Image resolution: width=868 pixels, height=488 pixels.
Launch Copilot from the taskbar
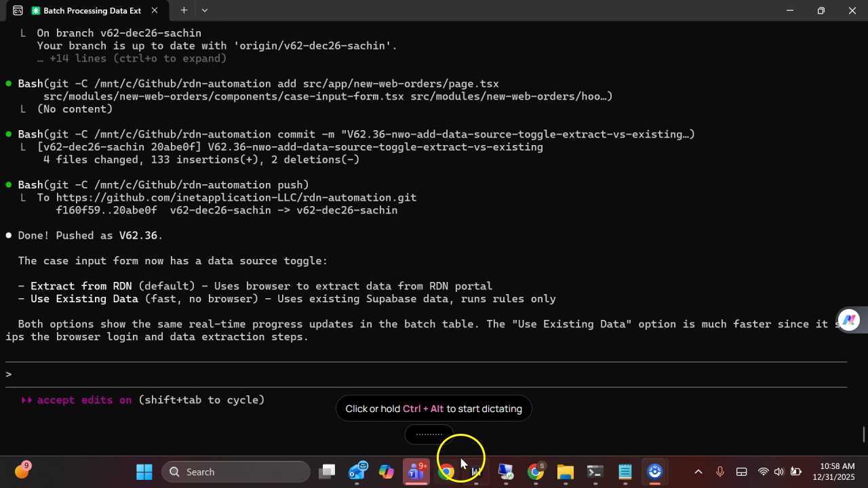coord(387,472)
